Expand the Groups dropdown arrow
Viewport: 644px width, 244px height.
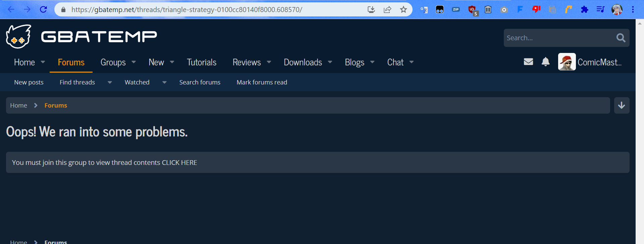[x=134, y=62]
